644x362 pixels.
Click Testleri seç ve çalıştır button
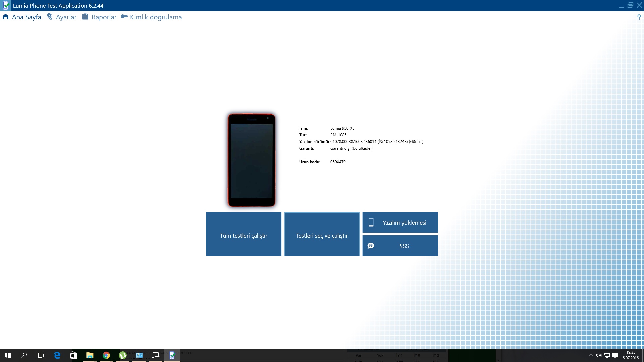(322, 234)
